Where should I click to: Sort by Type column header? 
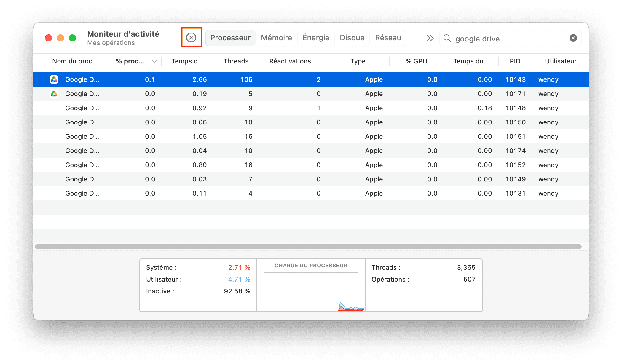(x=358, y=61)
